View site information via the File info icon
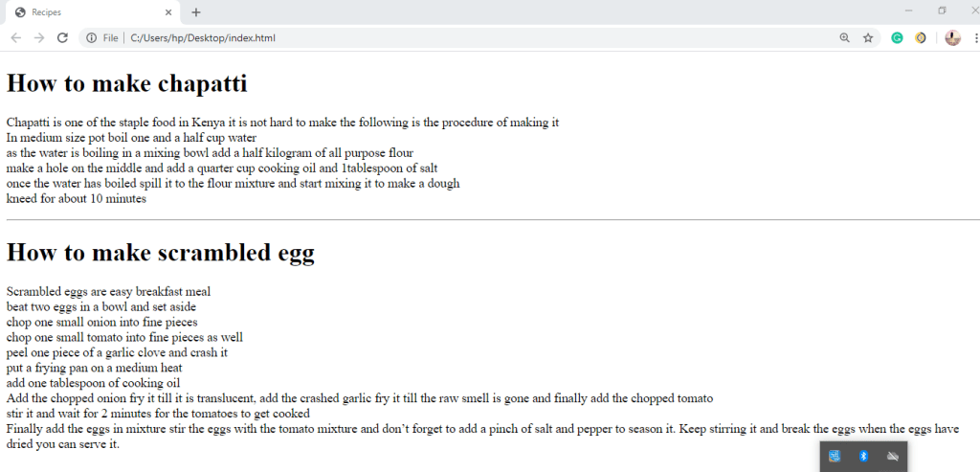The width and height of the screenshot is (980, 472). pyautogui.click(x=91, y=38)
